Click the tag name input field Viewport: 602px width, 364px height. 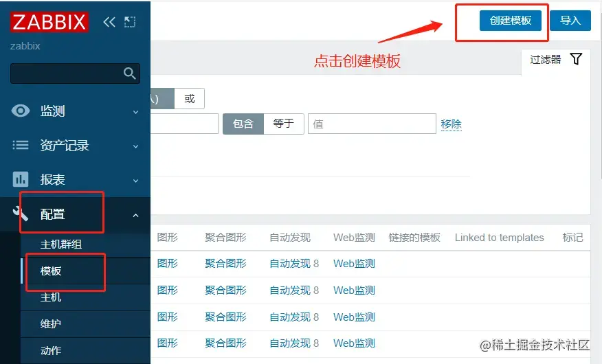(184, 124)
